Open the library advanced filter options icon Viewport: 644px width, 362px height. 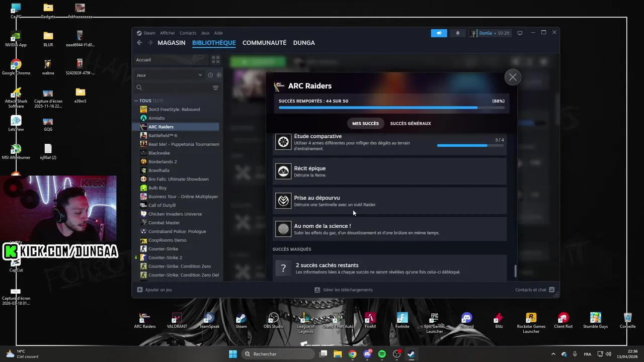coord(215,87)
